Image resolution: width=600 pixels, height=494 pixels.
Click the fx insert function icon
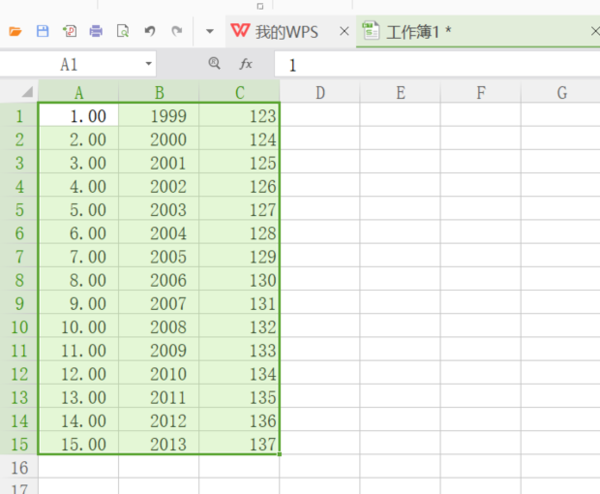click(246, 64)
